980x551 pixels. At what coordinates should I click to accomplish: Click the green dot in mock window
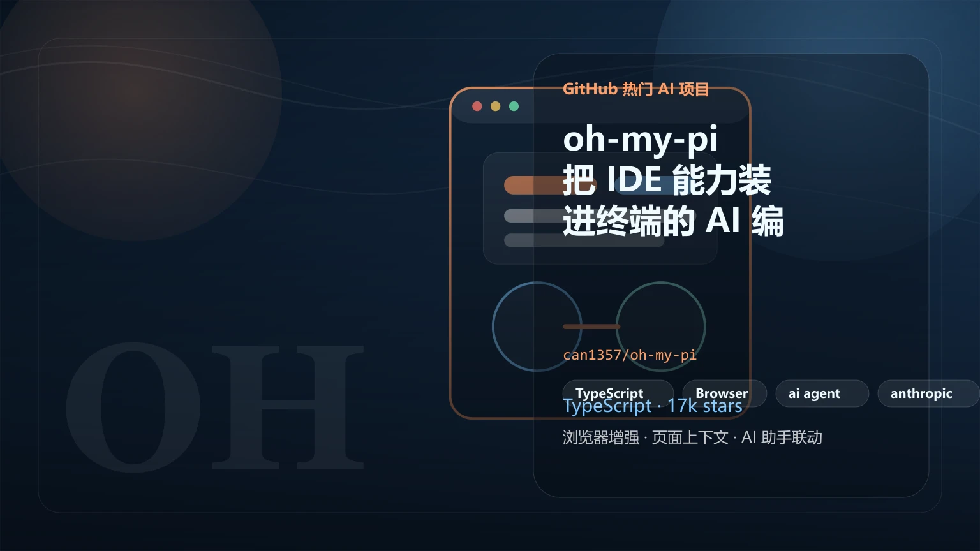[514, 106]
